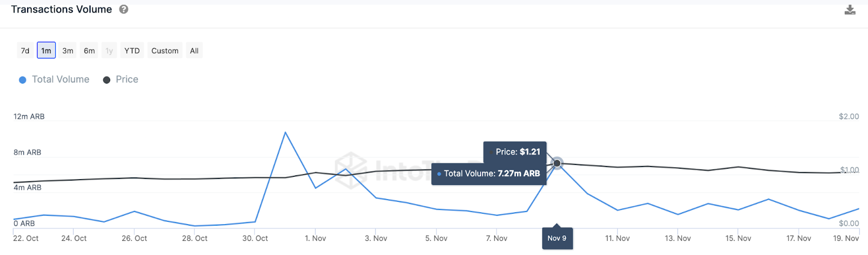Click the Transactions Volume title

pyautogui.click(x=61, y=9)
